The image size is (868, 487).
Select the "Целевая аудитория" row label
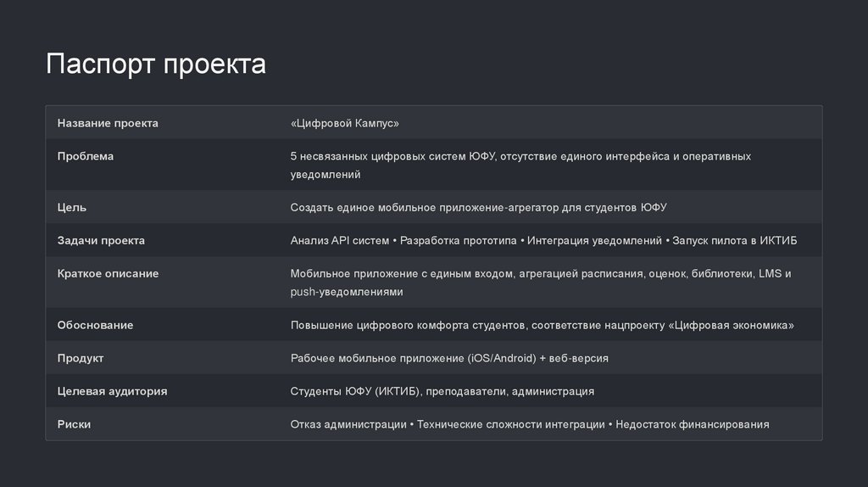click(x=112, y=391)
